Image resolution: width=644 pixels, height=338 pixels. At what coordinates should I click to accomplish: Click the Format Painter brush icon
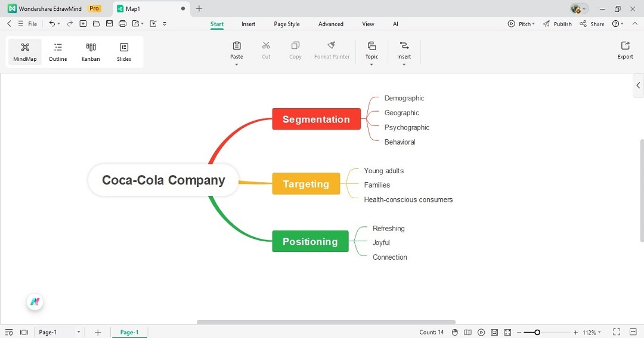click(x=332, y=45)
